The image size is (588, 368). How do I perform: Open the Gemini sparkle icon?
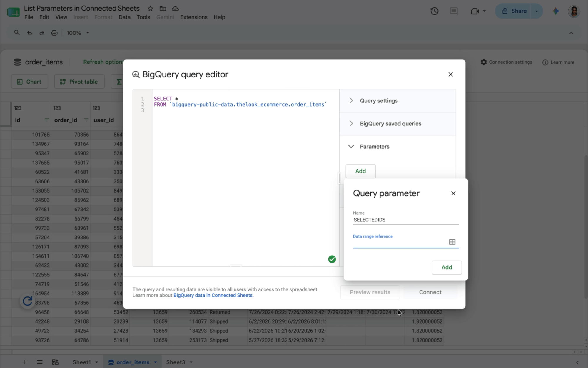[x=556, y=11]
